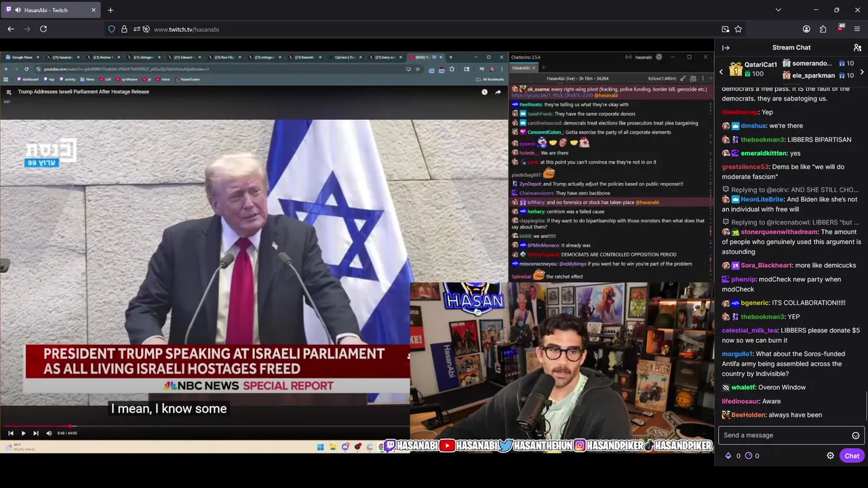This screenshot has width=868, height=488.
Task: Click the Windows Start button in streamed taskbar
Action: (320, 447)
